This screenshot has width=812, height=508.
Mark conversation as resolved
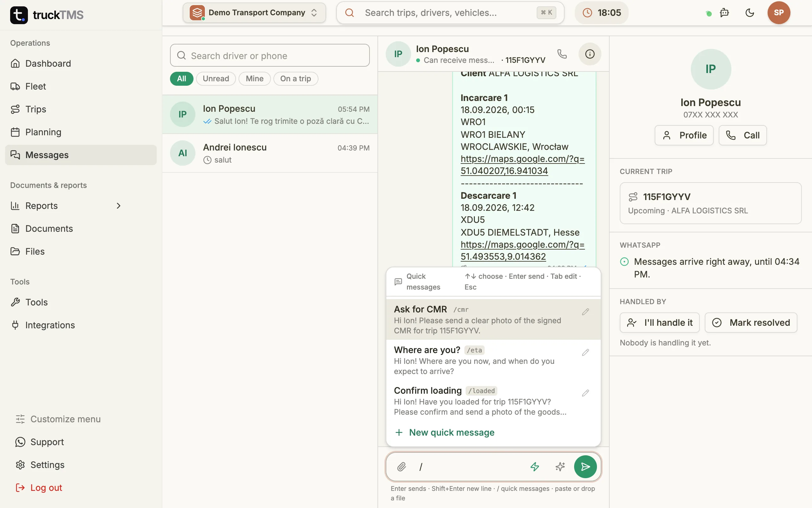point(751,323)
